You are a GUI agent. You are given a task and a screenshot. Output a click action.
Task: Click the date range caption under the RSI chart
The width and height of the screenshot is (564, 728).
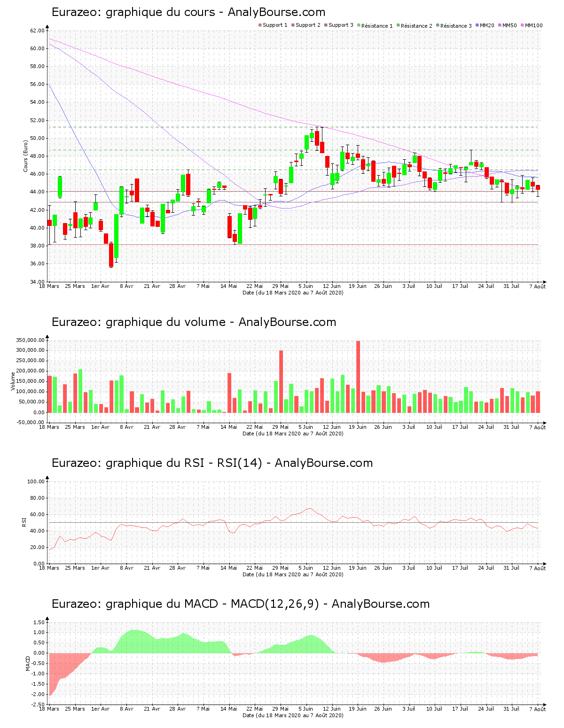[293, 574]
